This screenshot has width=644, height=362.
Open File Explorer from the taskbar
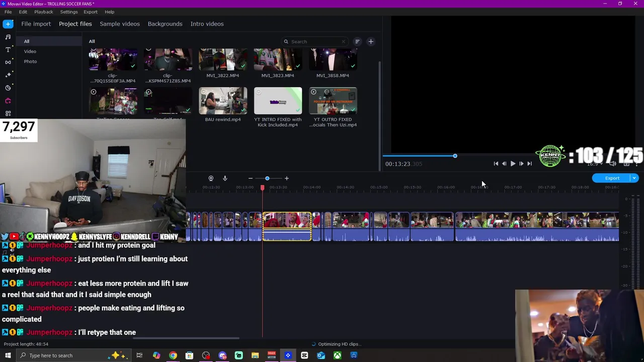pyautogui.click(x=255, y=355)
